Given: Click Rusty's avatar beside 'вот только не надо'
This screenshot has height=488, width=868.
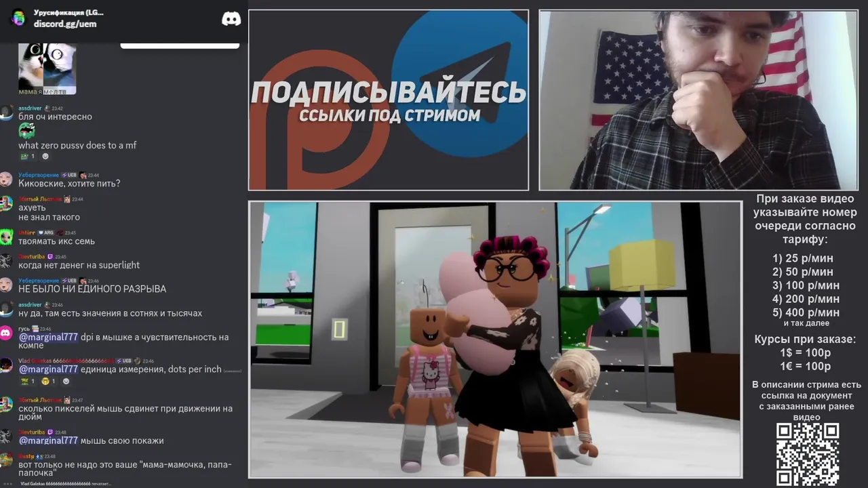Looking at the screenshot, I should point(6,460).
